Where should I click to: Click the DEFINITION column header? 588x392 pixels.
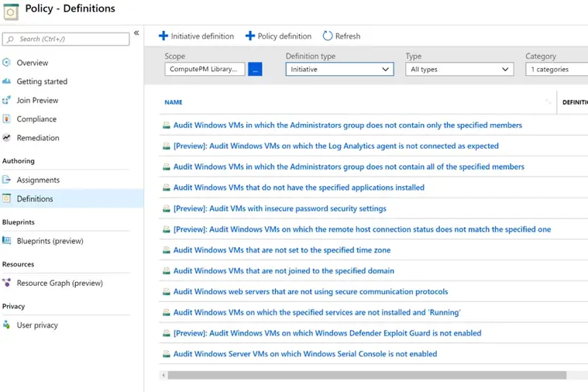pos(575,102)
